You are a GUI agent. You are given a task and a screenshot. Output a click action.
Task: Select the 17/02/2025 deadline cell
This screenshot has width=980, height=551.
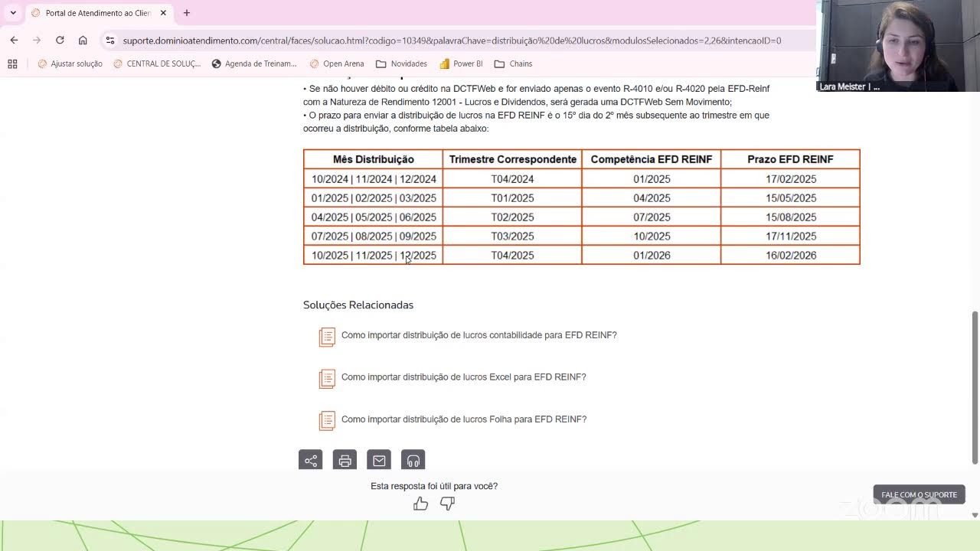790,179
